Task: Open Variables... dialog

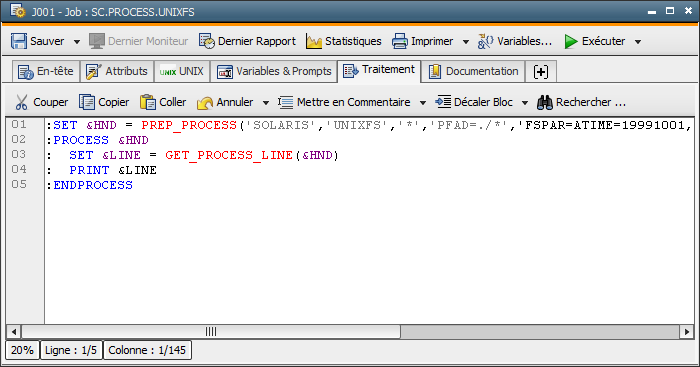Action: (515, 41)
